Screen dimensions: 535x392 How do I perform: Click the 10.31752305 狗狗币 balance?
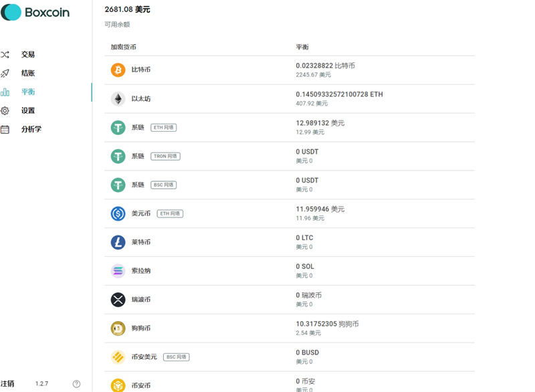tap(327, 324)
